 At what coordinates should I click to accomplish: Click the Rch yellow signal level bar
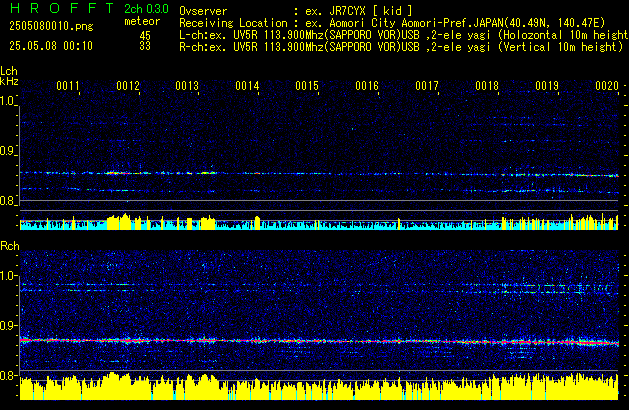coord(319,386)
